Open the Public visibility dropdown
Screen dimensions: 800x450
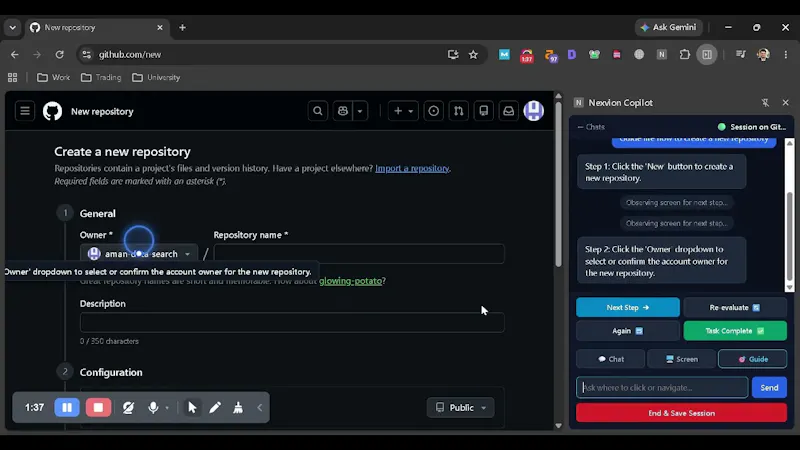460,408
